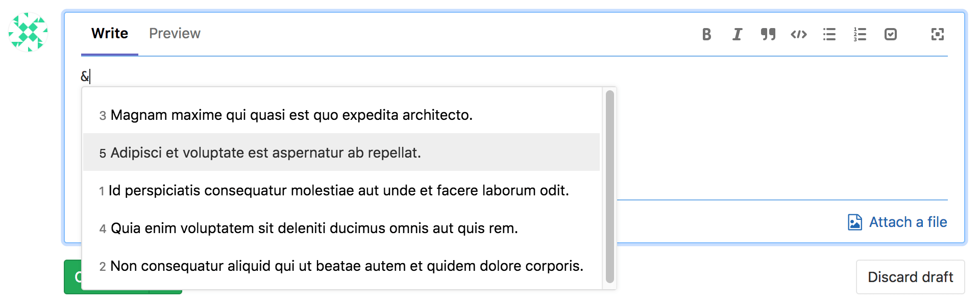Open 'Attach a file' link
The image size is (980, 304).
point(908,222)
